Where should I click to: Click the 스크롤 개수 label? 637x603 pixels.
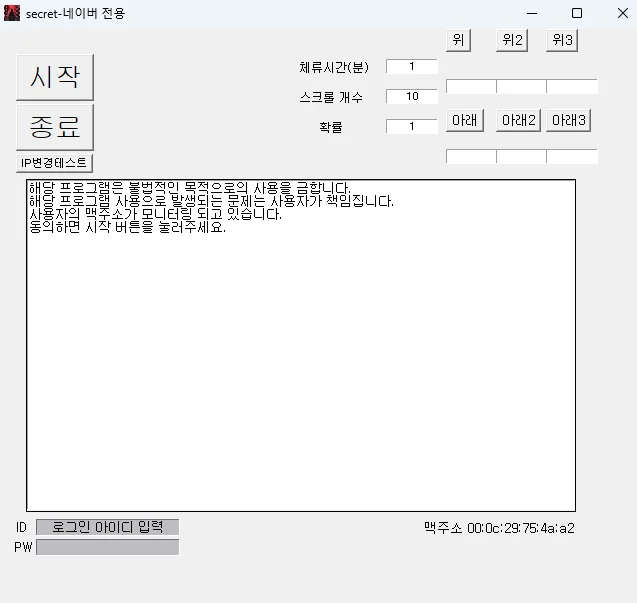click(331, 97)
